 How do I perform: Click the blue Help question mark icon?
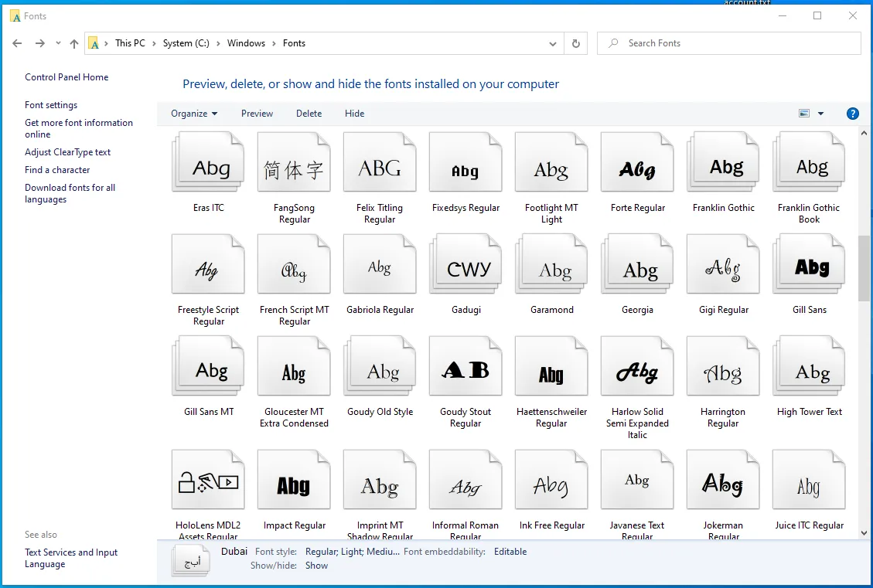853,114
